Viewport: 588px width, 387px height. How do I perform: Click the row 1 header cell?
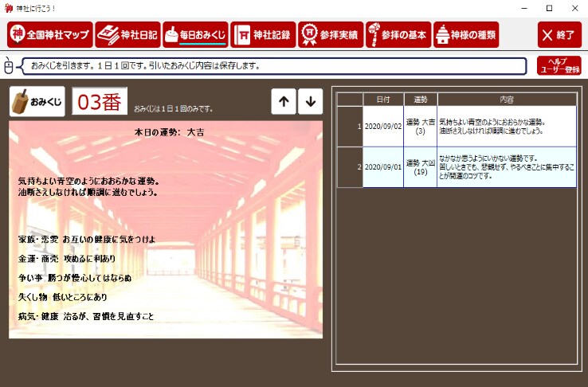[350, 126]
